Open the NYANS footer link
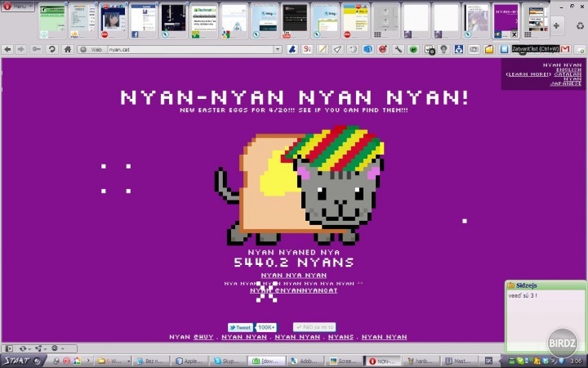588x368 pixels. point(341,337)
